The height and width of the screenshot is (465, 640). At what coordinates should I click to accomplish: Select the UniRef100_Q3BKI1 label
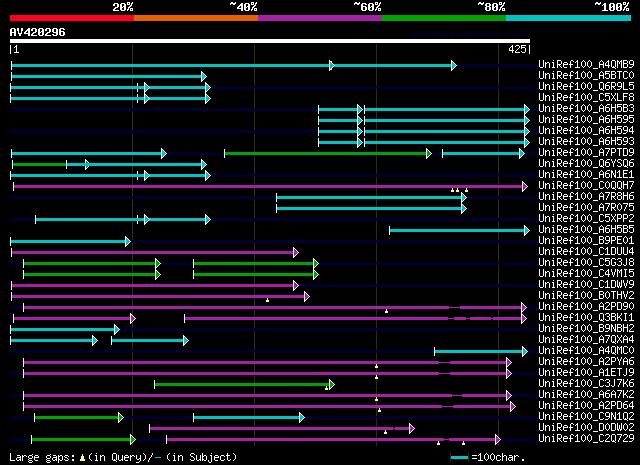[x=586, y=318]
